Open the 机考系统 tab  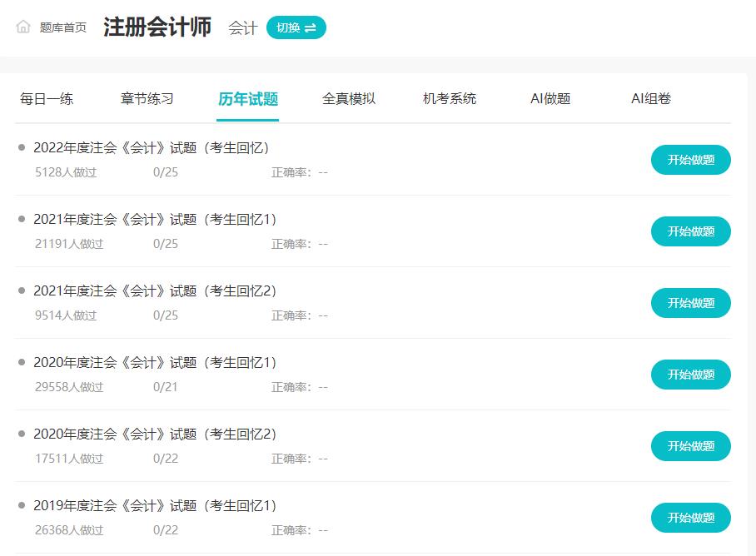(x=450, y=99)
